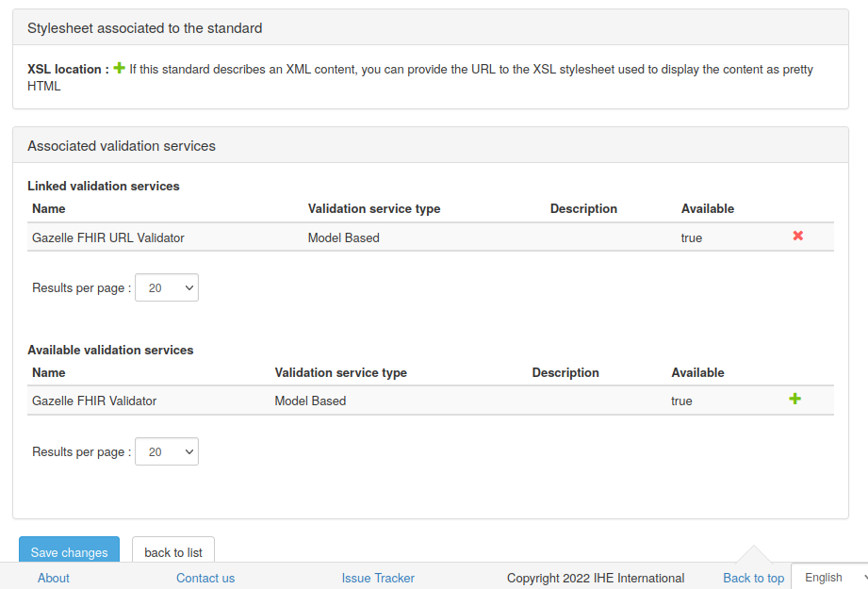Click the back to list button
Screen dimensions: 868x589
pos(172,552)
